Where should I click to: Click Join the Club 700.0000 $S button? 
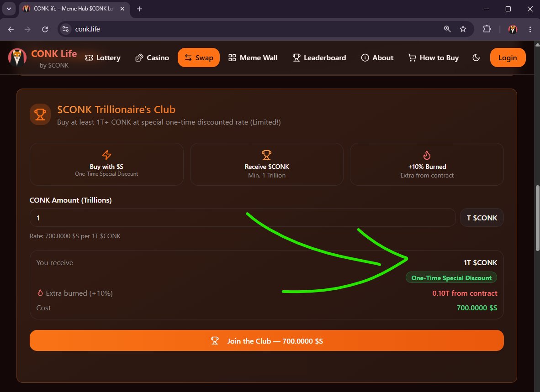coord(266,341)
